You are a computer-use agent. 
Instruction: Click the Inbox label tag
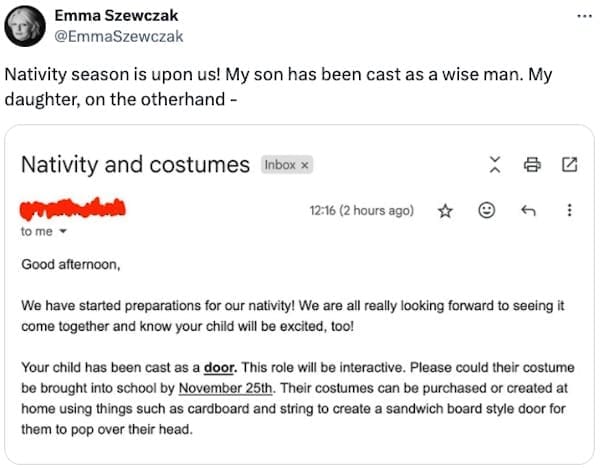tap(279, 165)
